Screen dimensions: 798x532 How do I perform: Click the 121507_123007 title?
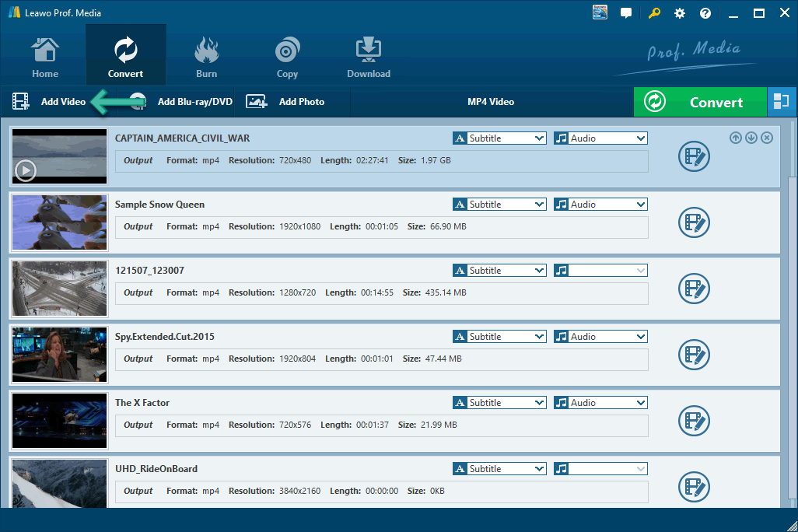click(x=149, y=271)
